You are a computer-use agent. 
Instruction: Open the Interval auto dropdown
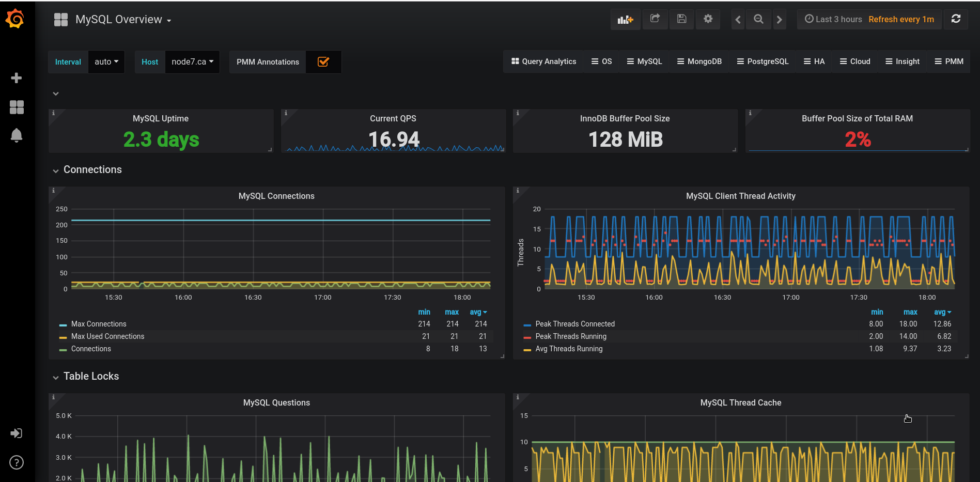click(x=106, y=61)
